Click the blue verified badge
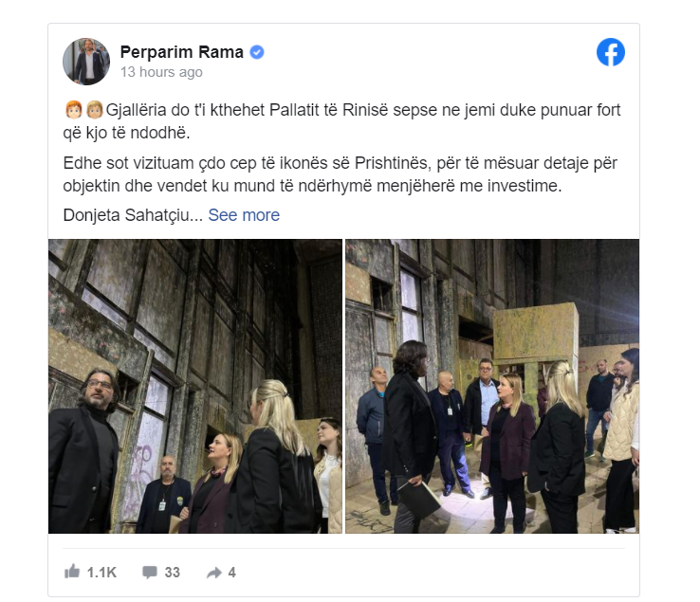The width and height of the screenshot is (700, 602). click(x=257, y=52)
